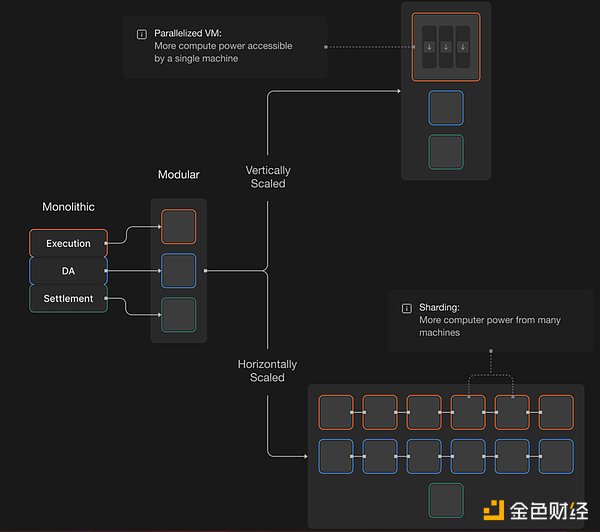Click the Horizontally Scaled label
600x532 pixels.
[267, 371]
